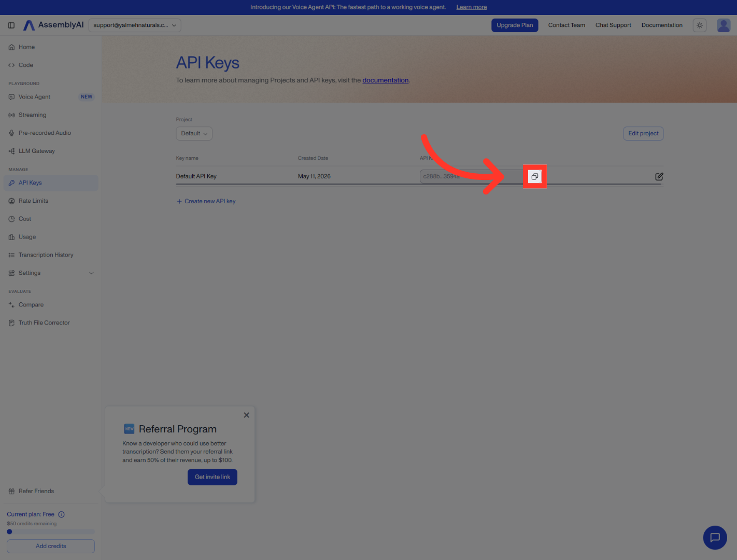Open Documentation in top bar

click(x=662, y=25)
